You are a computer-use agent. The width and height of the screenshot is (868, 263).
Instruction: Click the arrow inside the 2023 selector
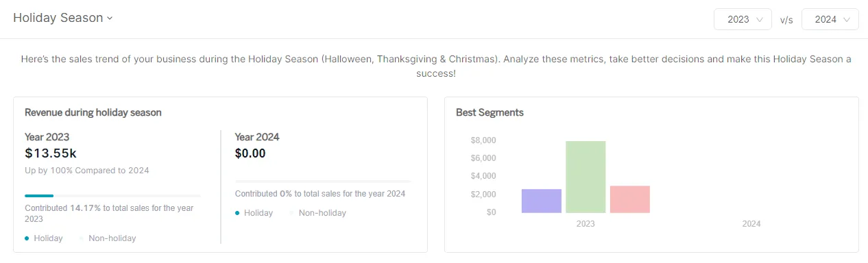pos(759,20)
